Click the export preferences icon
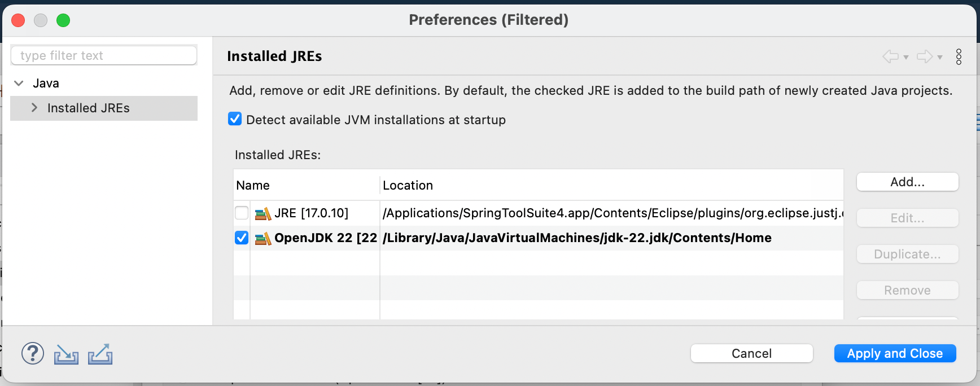This screenshot has width=980, height=386. coord(100,354)
